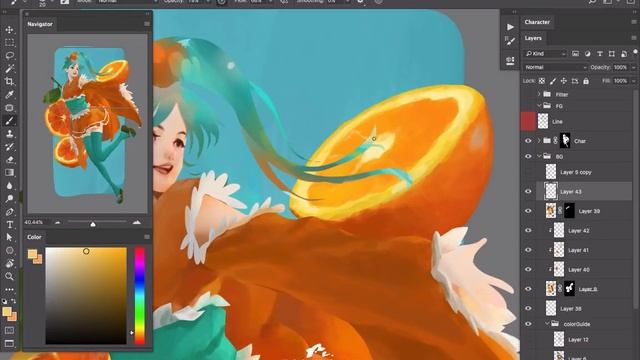This screenshot has width=640, height=360.
Task: Select the Eraser tool
Action: click(9, 160)
